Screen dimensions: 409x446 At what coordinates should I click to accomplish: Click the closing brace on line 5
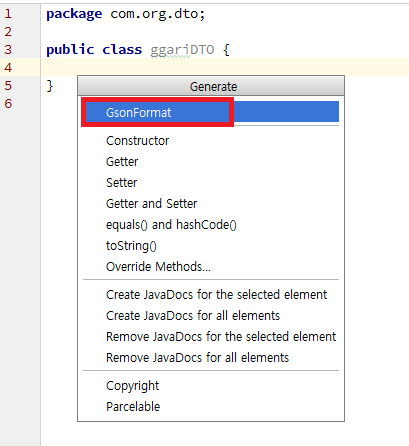coord(50,86)
